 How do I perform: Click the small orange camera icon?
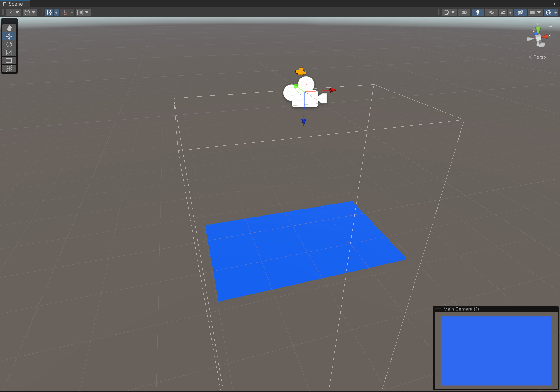[301, 72]
